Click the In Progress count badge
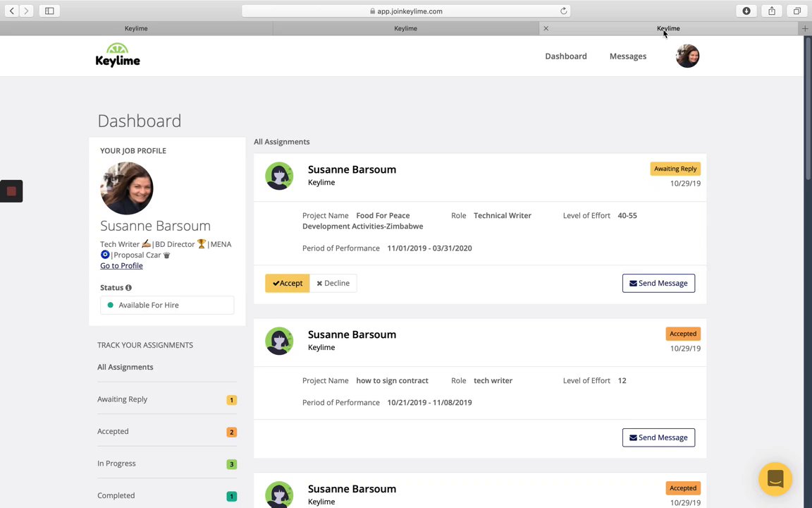The image size is (812, 508). (231, 464)
